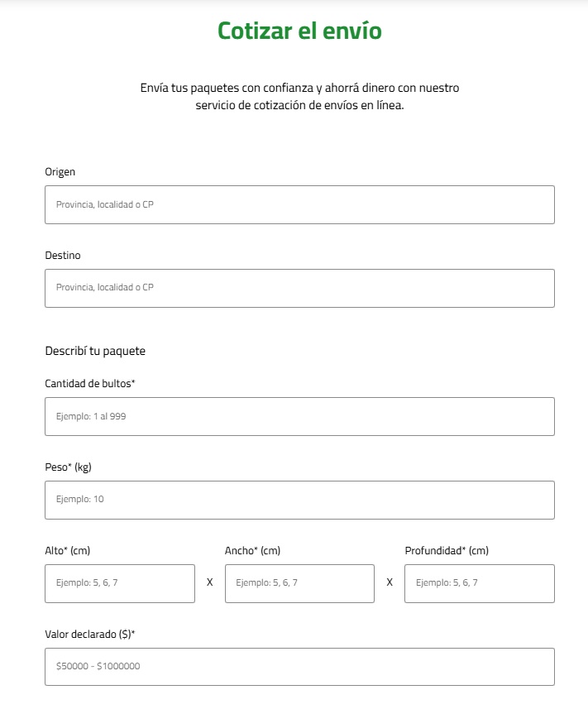Click the X separator between Alto and Ancho
The width and height of the screenshot is (588, 709).
(210, 582)
